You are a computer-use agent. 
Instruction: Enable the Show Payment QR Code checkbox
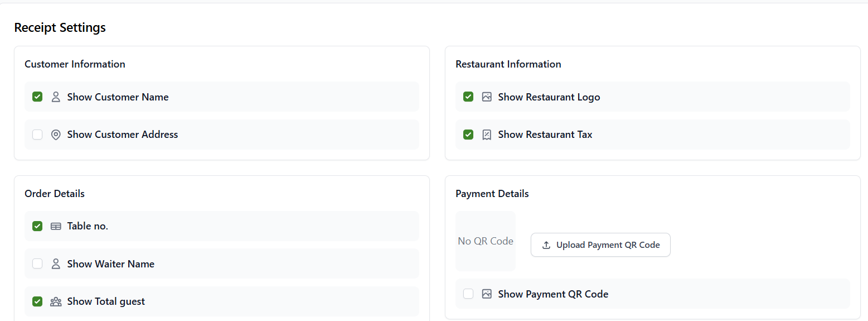[468, 294]
